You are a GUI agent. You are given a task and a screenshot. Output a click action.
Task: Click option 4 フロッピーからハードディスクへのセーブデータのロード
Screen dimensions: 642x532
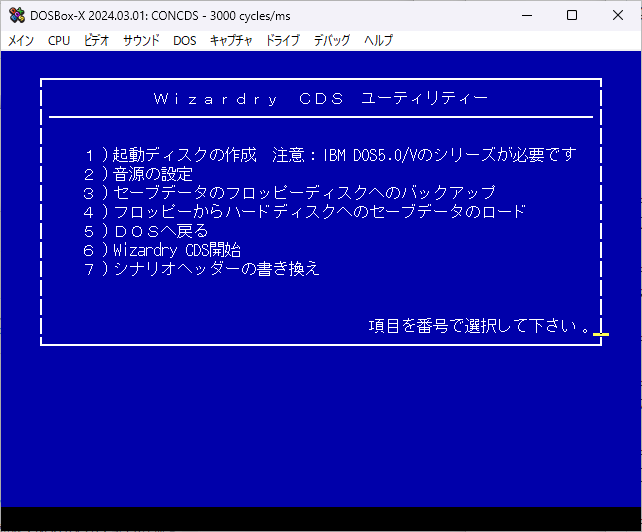click(x=305, y=212)
